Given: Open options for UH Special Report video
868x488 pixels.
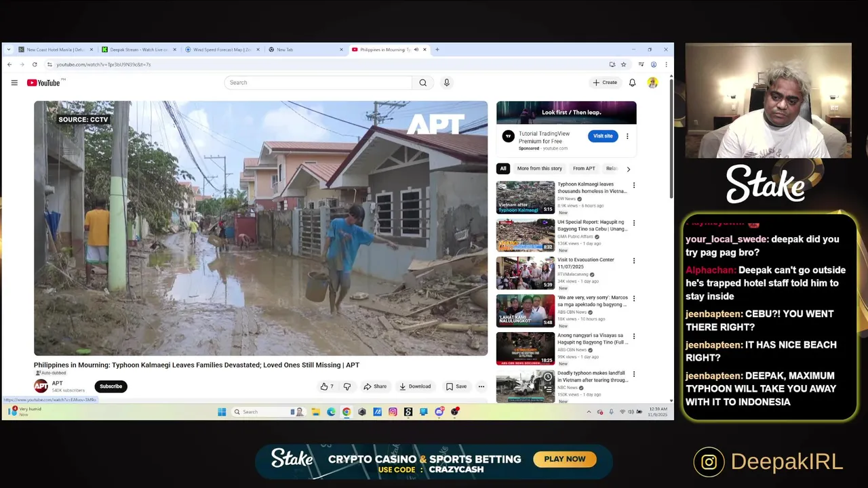Looking at the screenshot, I should [634, 223].
